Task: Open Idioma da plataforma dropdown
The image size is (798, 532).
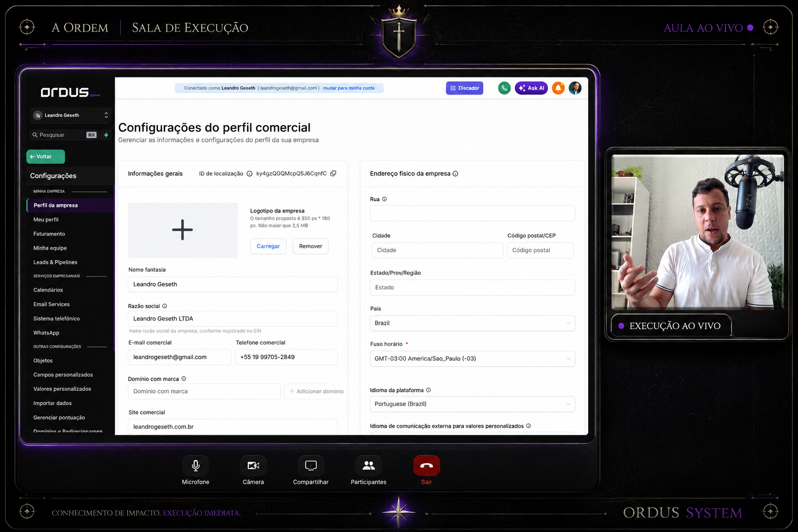Action: (x=472, y=404)
